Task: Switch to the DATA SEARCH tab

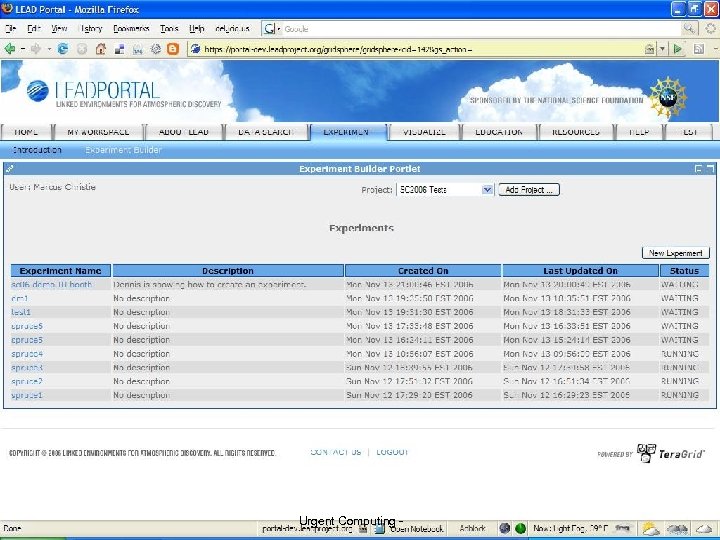Action: 266,132
